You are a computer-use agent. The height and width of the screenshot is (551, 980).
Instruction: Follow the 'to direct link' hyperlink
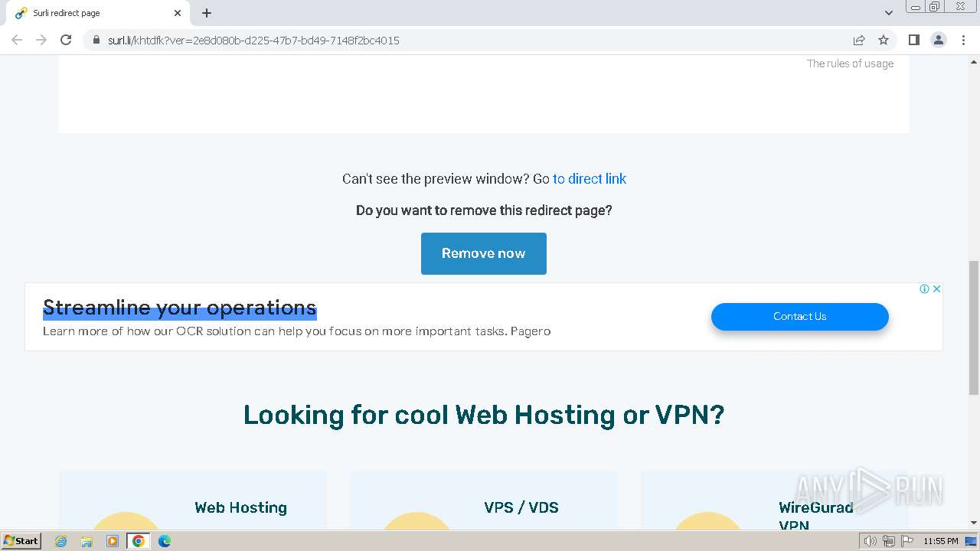[590, 179]
